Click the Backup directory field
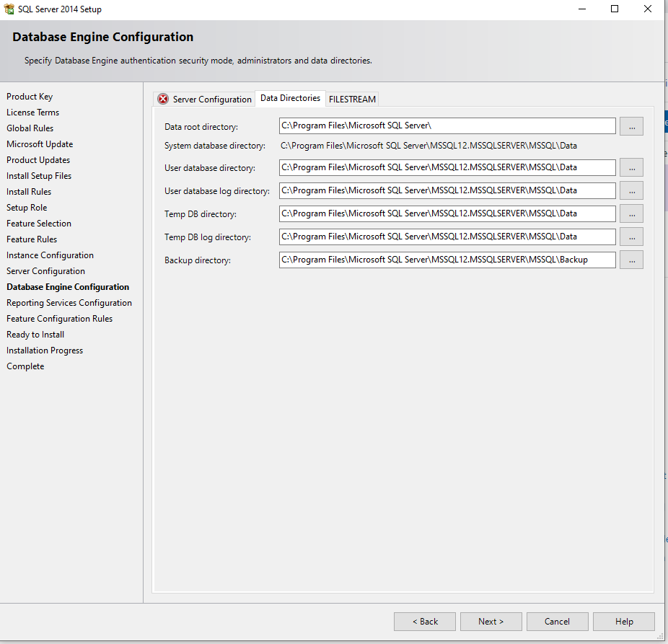 tap(447, 260)
